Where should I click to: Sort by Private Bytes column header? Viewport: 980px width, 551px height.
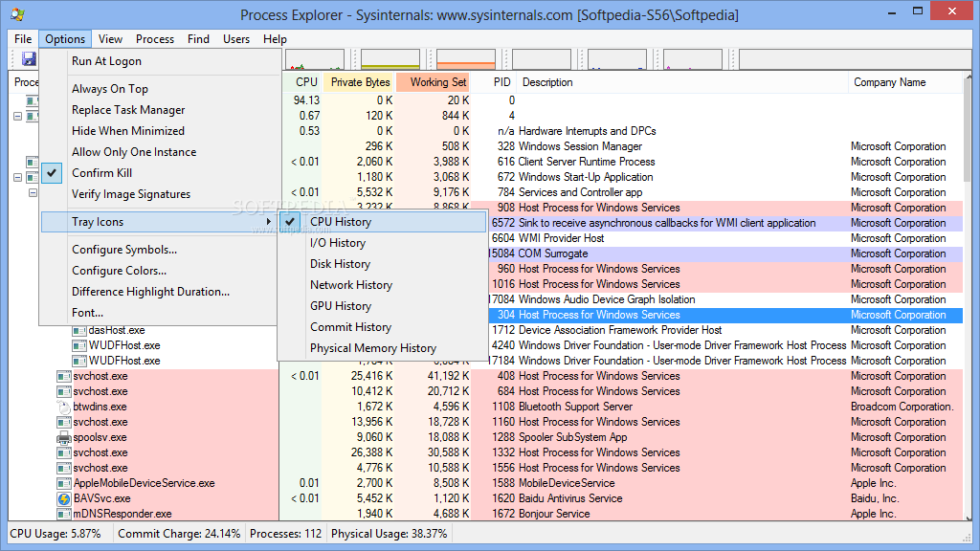[x=359, y=82]
